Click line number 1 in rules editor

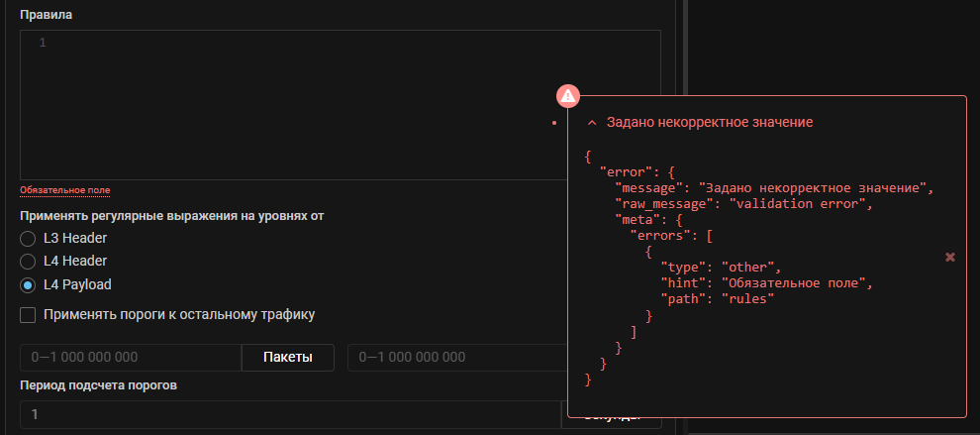43,43
